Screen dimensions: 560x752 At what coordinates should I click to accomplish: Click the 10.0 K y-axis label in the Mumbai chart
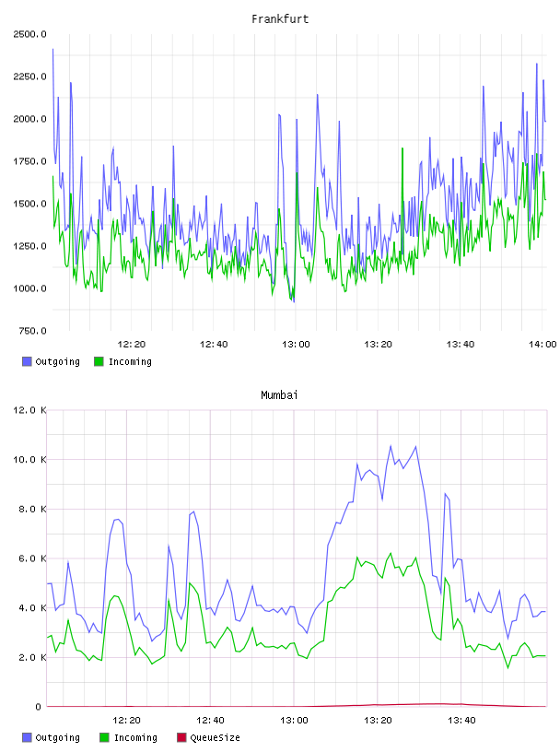[29, 460]
